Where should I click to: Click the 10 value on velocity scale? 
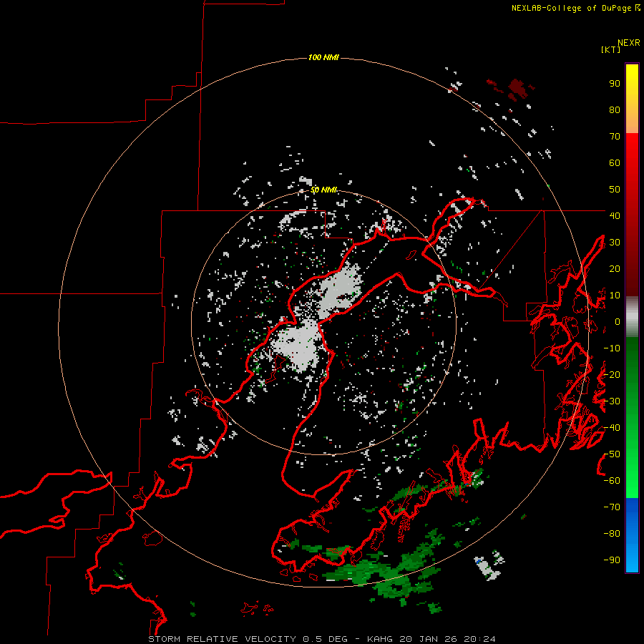pyautogui.click(x=615, y=296)
